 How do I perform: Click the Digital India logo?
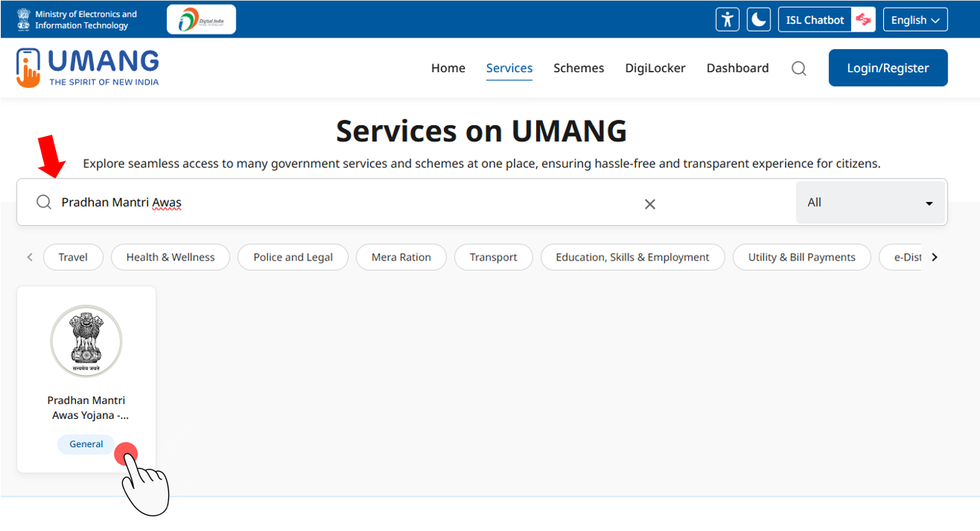pos(200,18)
